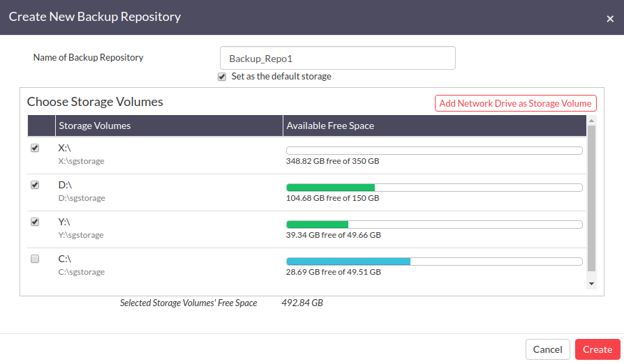This screenshot has height=364, width=624.
Task: Click Add Network Drive as Storage Volume
Action: 515,103
